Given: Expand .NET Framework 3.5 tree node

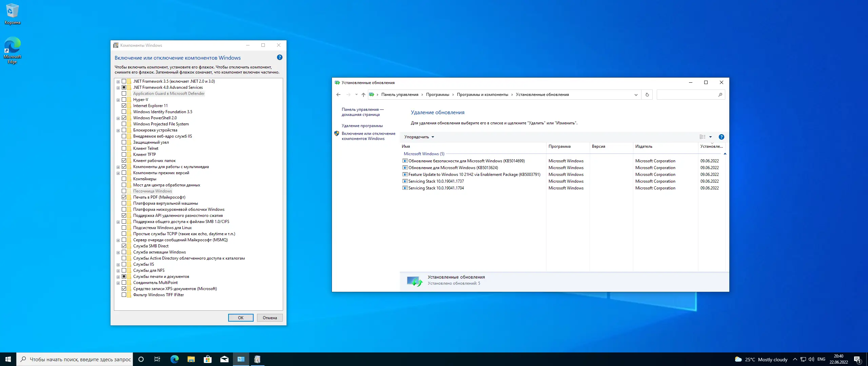Looking at the screenshot, I should tap(118, 82).
